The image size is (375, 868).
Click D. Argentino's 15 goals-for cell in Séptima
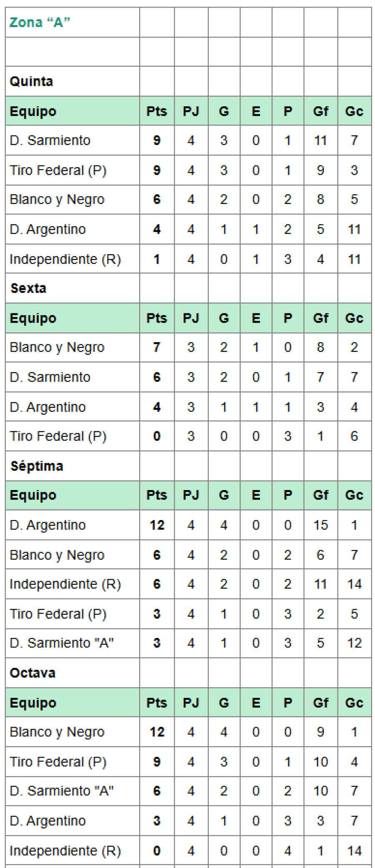click(320, 525)
